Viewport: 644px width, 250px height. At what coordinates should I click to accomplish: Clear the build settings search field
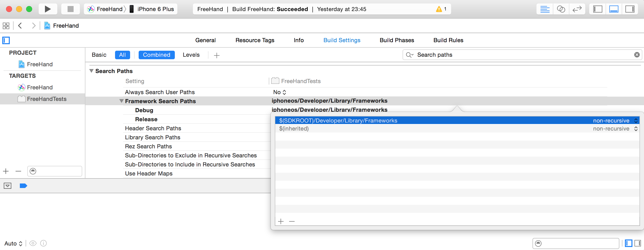click(637, 55)
